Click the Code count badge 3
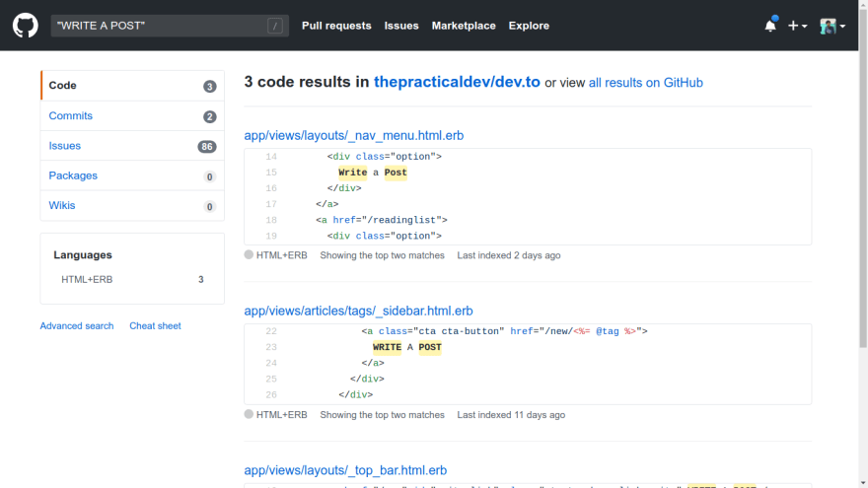Image resolution: width=868 pixels, height=488 pixels. point(209,87)
